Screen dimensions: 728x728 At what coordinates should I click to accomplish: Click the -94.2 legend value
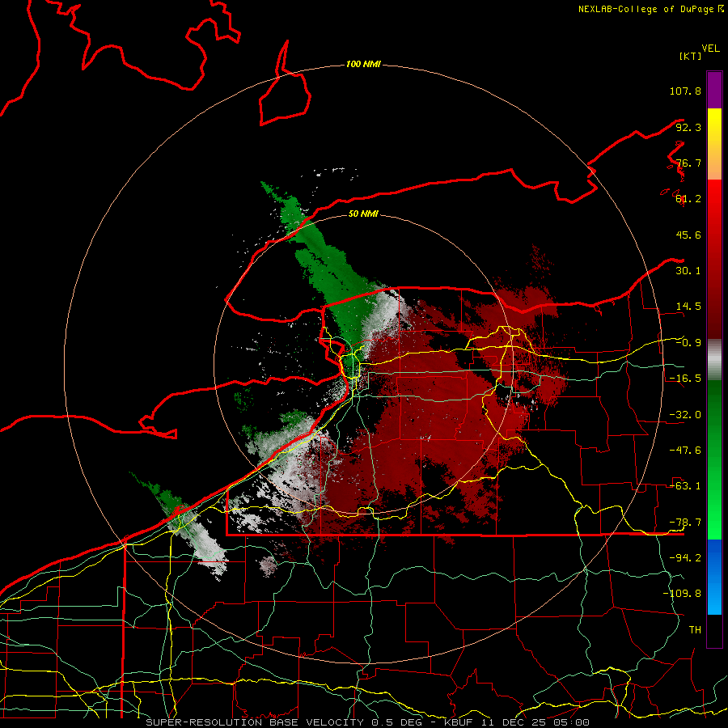tap(685, 558)
